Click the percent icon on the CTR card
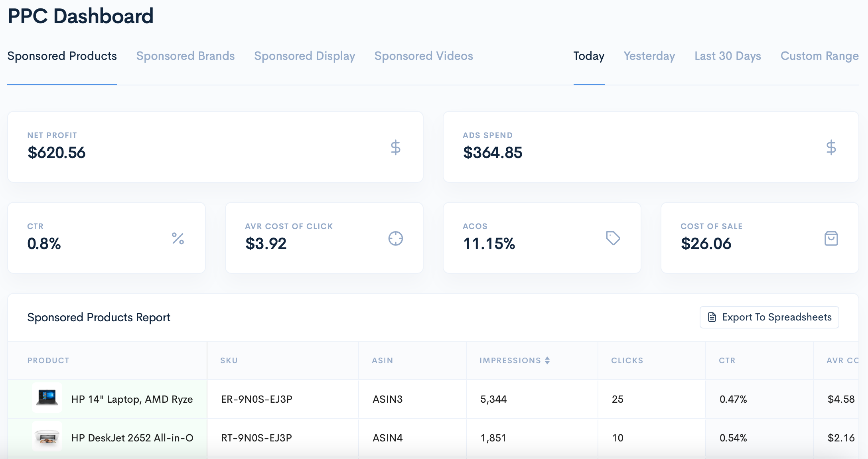The width and height of the screenshot is (868, 459). pos(178,238)
